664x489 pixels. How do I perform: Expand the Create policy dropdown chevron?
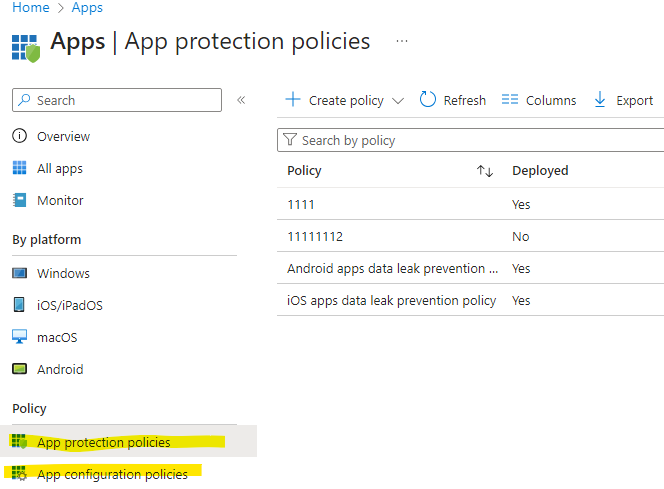point(398,101)
